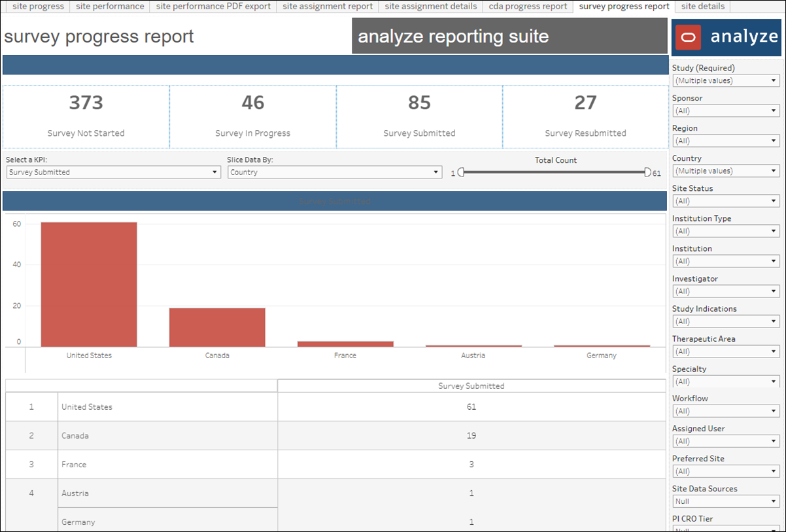Viewport: 786px width, 532px height.
Task: Open the Preferred Site dropdown
Action: [x=726, y=471]
